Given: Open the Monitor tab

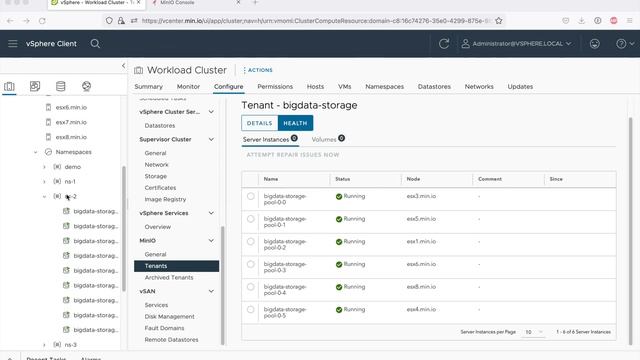Looking at the screenshot, I should click(x=188, y=87).
